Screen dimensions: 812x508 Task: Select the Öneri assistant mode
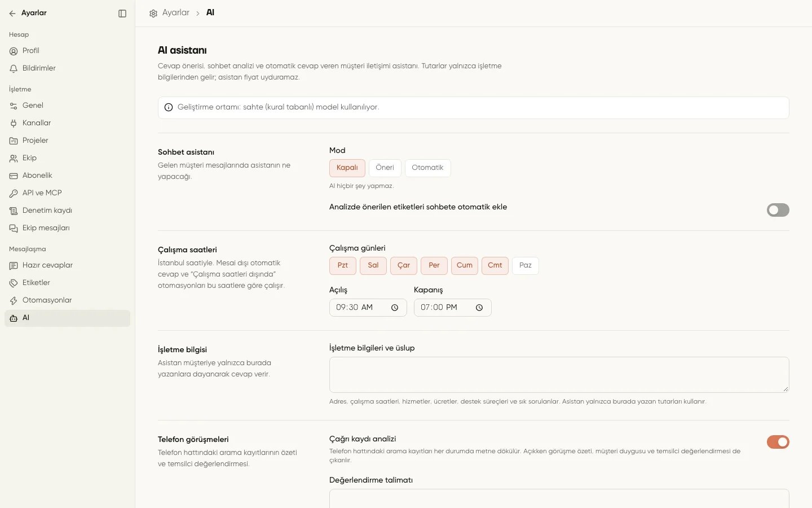pos(385,168)
